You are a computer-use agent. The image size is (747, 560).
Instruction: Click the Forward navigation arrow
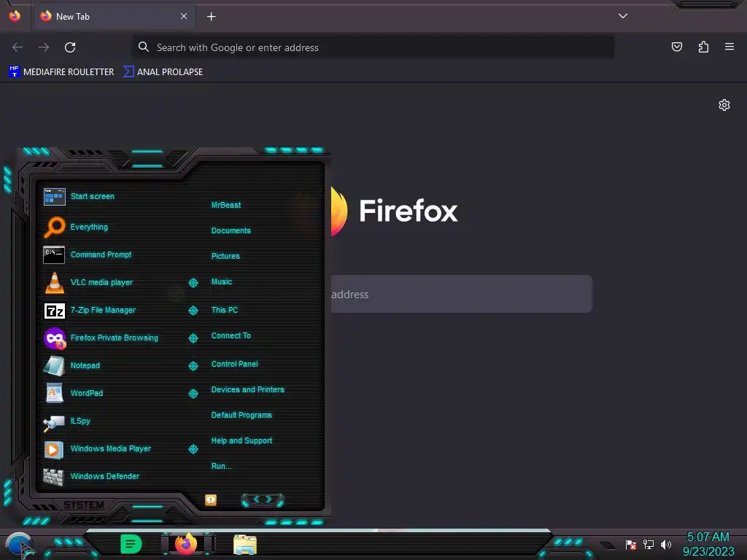click(44, 47)
